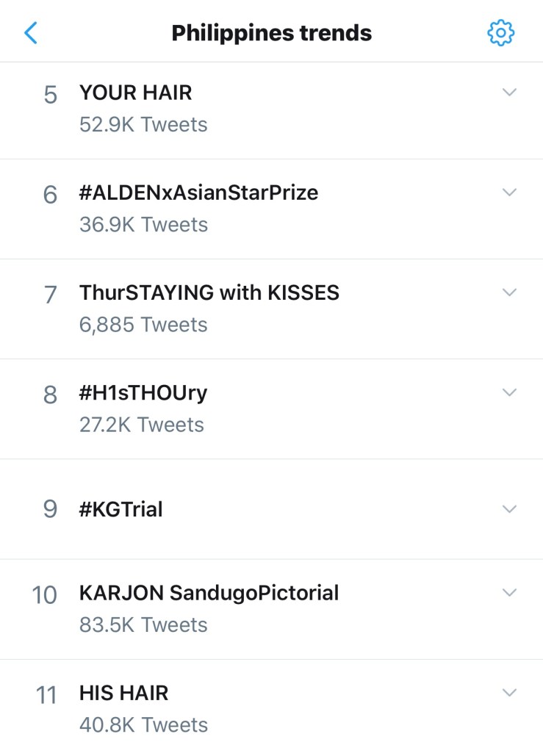View the #H1sTHOUry hashtag trend

pyautogui.click(x=143, y=393)
